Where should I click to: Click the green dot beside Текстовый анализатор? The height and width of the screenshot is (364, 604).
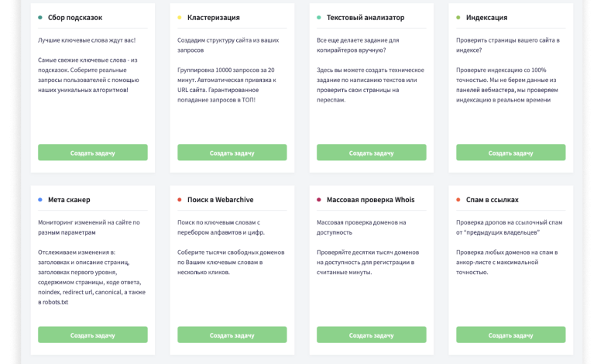tap(319, 17)
